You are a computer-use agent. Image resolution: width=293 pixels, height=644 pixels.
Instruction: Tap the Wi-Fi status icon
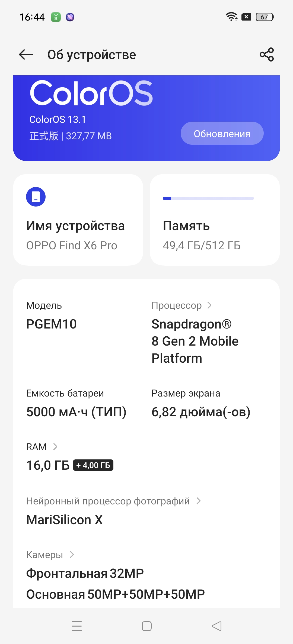[x=231, y=17]
